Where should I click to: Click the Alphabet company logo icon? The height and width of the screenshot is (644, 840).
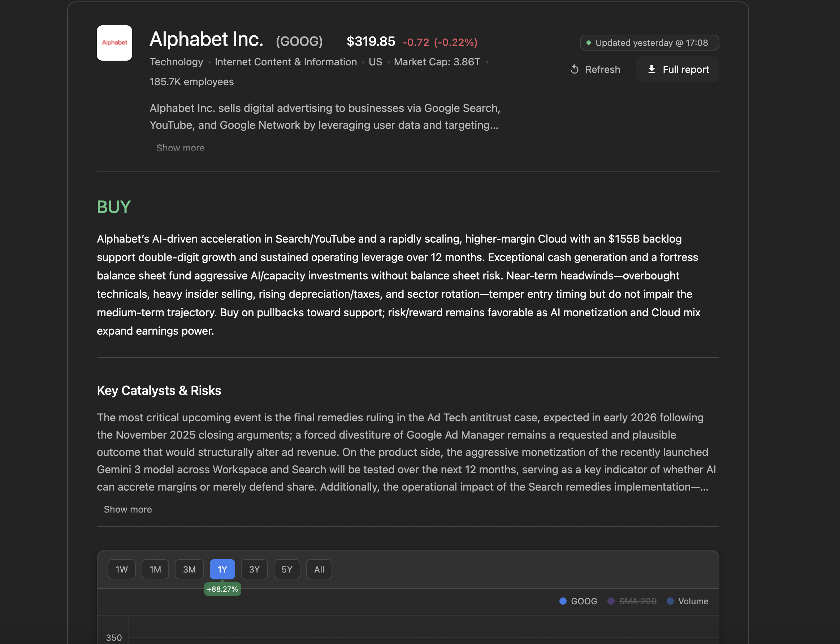coord(114,43)
